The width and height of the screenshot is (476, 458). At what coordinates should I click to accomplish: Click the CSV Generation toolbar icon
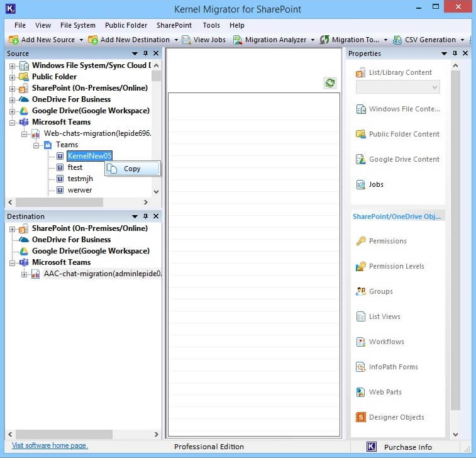click(397, 40)
